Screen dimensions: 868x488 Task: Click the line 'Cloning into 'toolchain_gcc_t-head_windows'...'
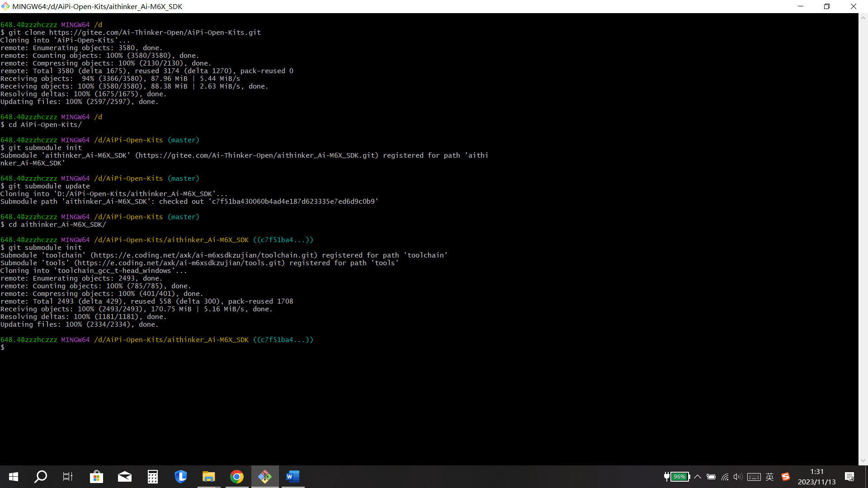[94, 271]
